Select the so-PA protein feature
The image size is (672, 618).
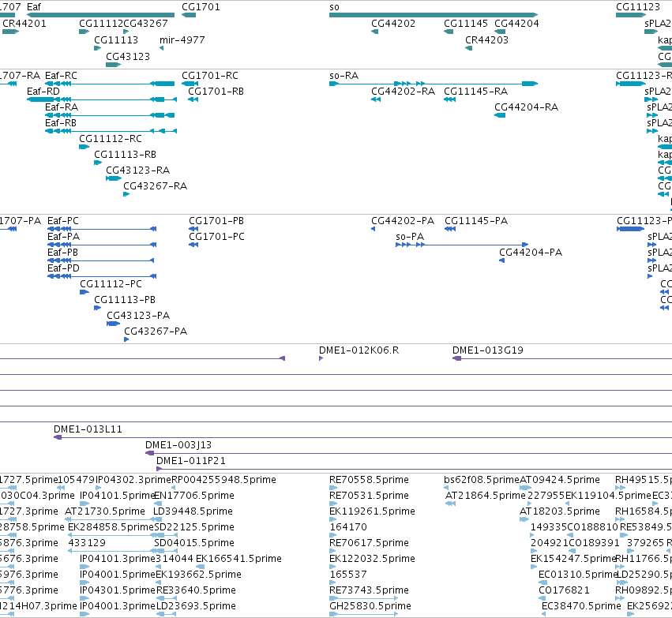[x=462, y=245]
